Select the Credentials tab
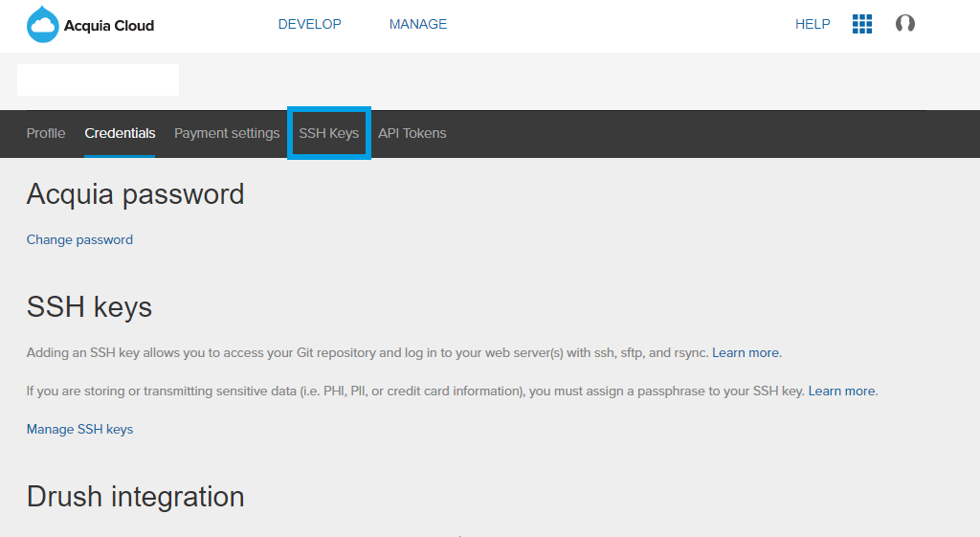Screen dimensions: 980x537 120,133
